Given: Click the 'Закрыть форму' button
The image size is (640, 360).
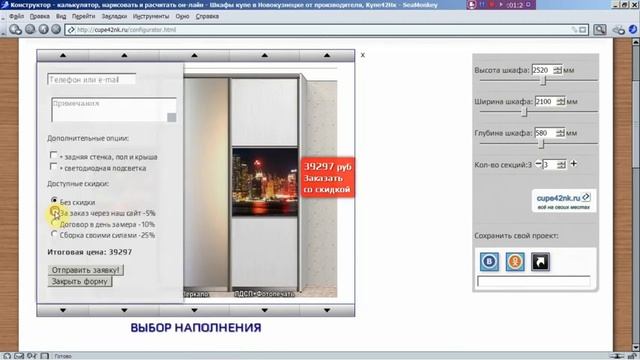Looking at the screenshot, I should pos(80,281).
